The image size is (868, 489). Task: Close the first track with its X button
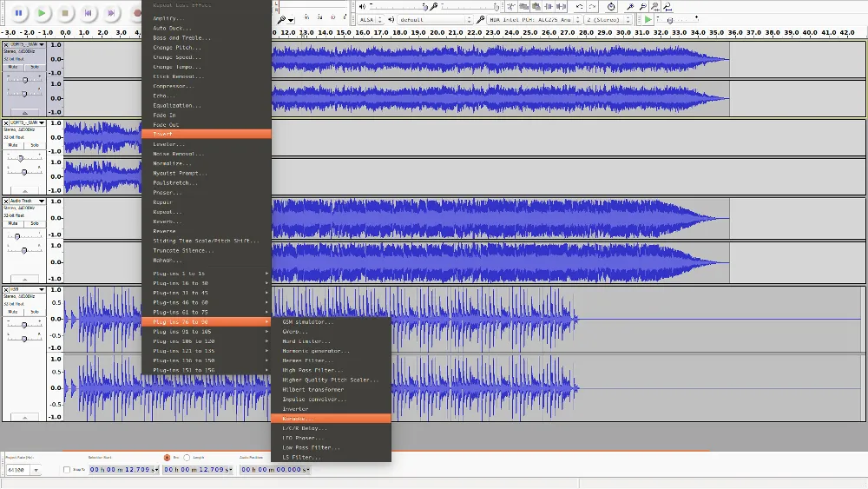(x=5, y=44)
